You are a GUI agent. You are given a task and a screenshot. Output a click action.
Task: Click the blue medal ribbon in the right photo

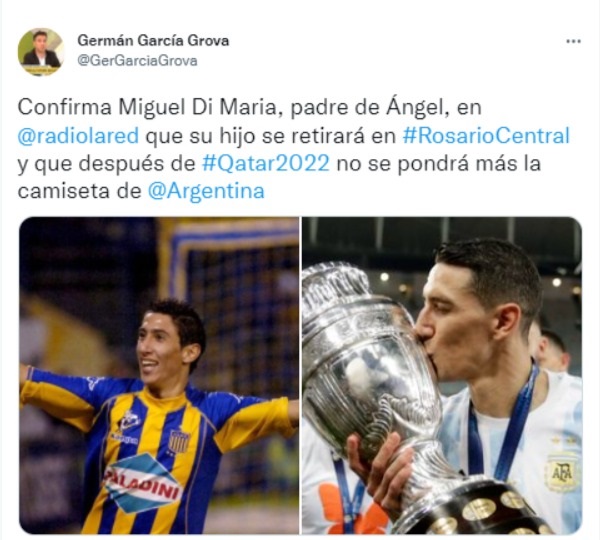(x=504, y=423)
